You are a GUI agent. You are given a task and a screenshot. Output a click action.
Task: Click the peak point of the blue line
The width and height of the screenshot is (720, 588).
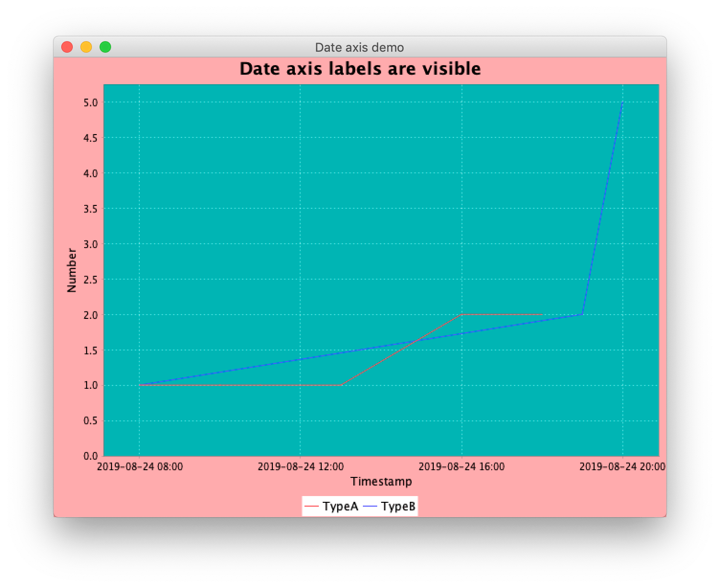(x=621, y=102)
